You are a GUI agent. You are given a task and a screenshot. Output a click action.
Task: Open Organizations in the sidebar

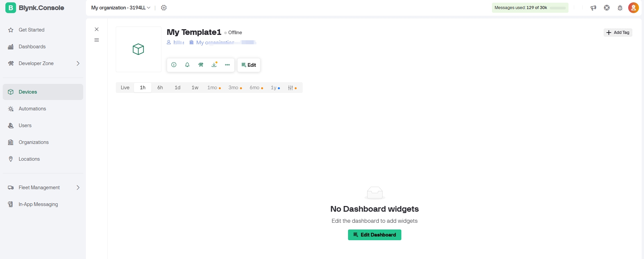point(43,142)
